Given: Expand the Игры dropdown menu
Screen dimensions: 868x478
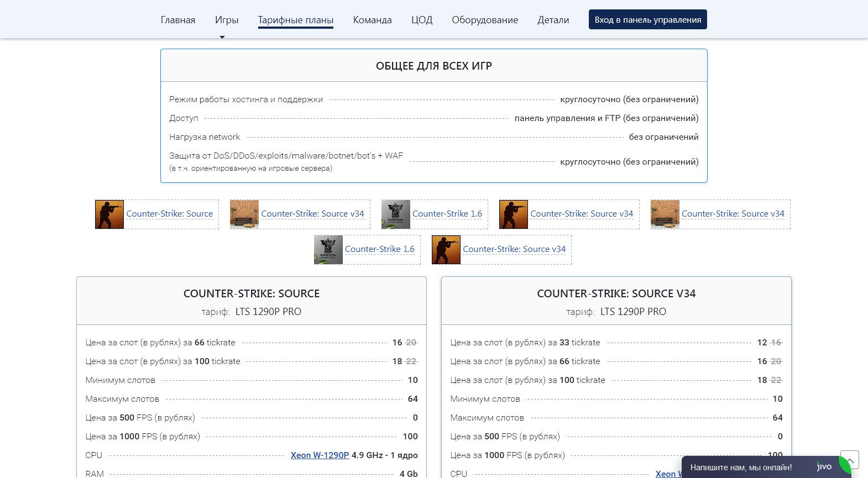Looking at the screenshot, I should point(227,20).
